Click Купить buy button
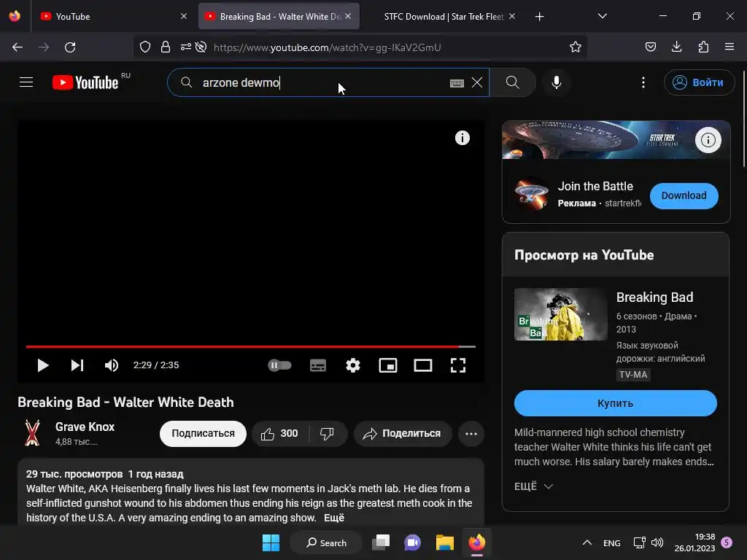The width and height of the screenshot is (747, 560). [615, 402]
